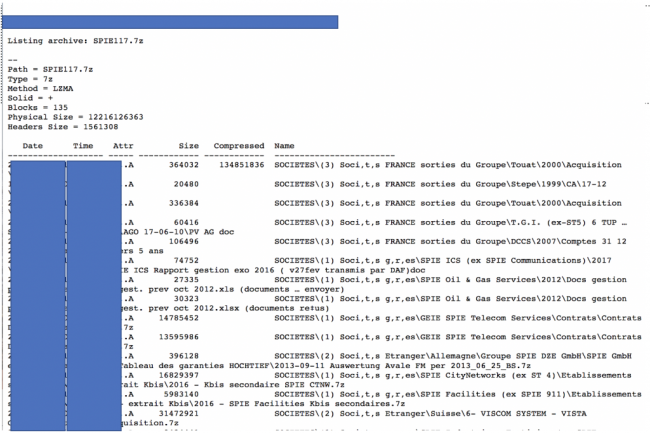
Task: Click the 'SPIE ICS (ex SPIE Communications)\2017' path
Action: (x=443, y=260)
